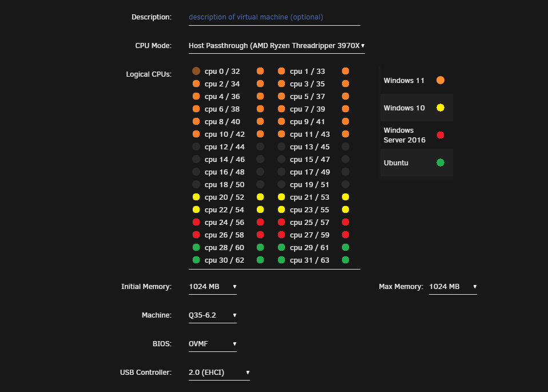
Task: Click the "cpu 18 / 50" label
Action: (x=224, y=185)
